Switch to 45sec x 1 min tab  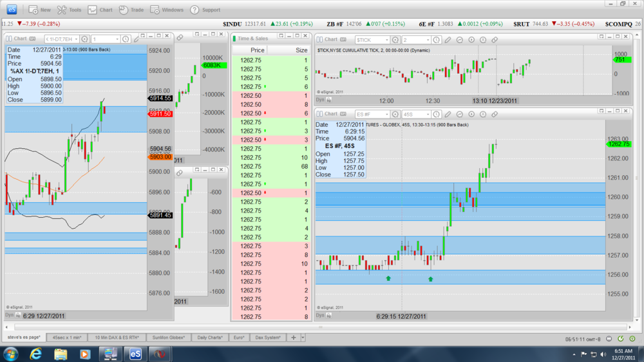pos(67,338)
